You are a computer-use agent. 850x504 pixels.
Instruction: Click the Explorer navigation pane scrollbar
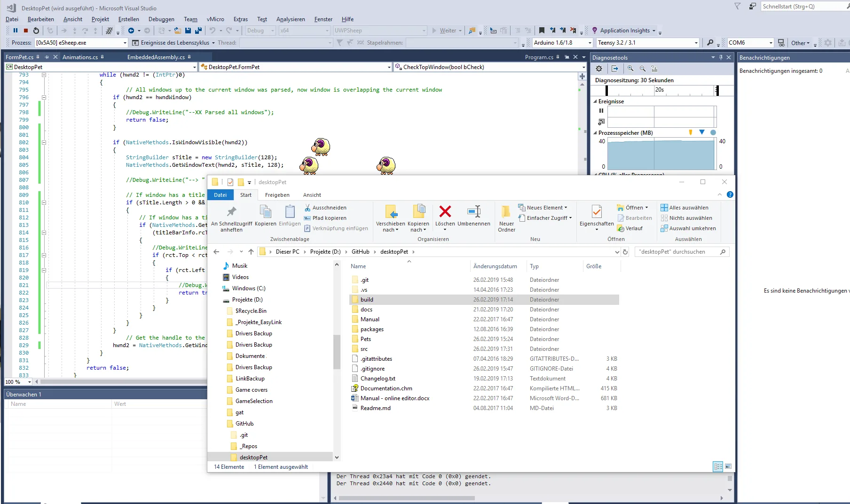click(337, 352)
